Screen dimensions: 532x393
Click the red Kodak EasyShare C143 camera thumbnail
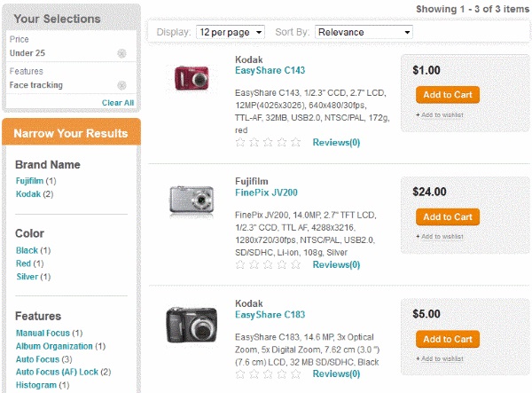tap(192, 78)
